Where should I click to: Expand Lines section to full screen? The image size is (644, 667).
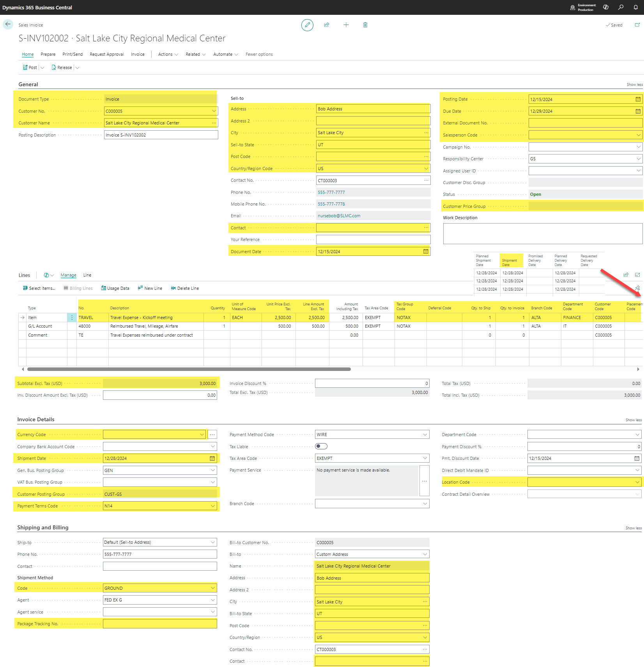[637, 275]
